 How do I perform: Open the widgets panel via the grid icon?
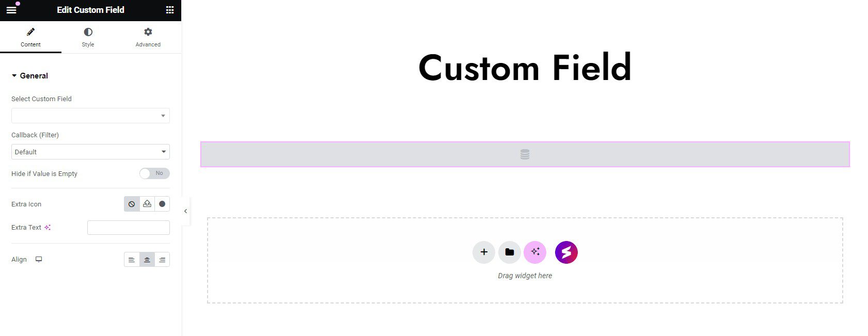(169, 9)
